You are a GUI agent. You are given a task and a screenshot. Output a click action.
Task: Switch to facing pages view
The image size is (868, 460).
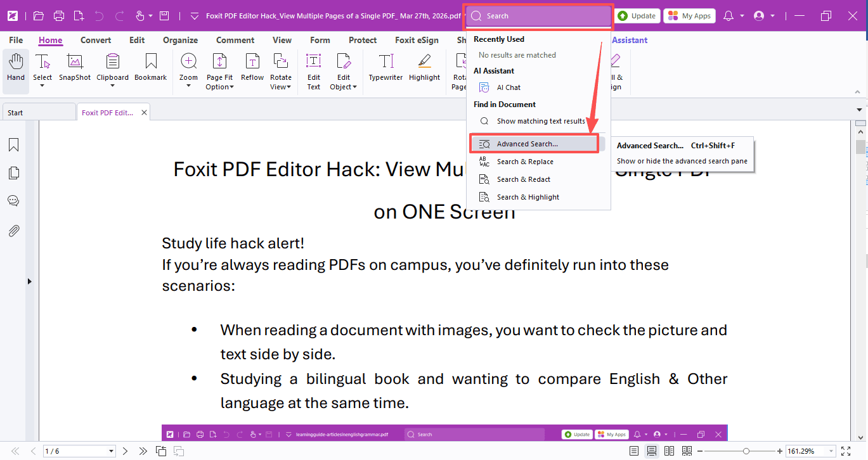tap(669, 451)
